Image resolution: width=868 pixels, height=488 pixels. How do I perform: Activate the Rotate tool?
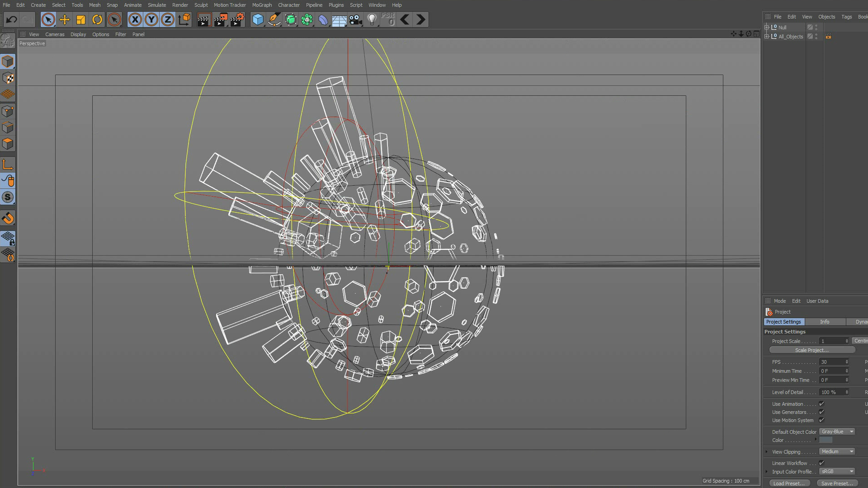(x=97, y=19)
